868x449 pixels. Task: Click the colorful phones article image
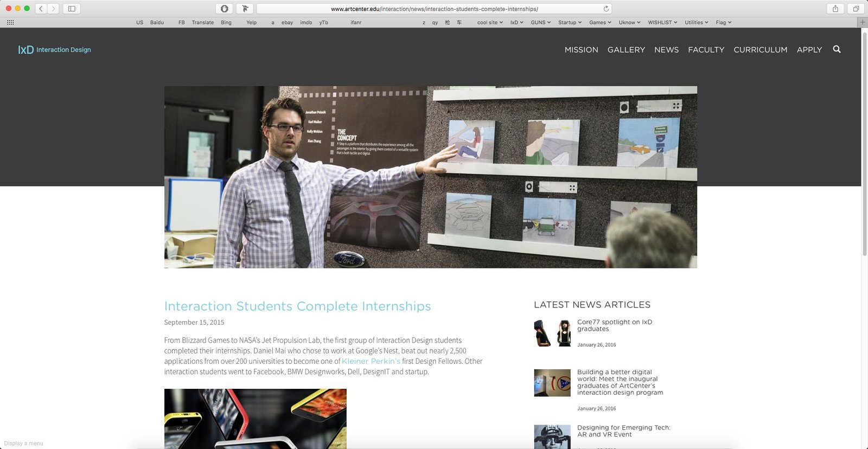coord(255,419)
